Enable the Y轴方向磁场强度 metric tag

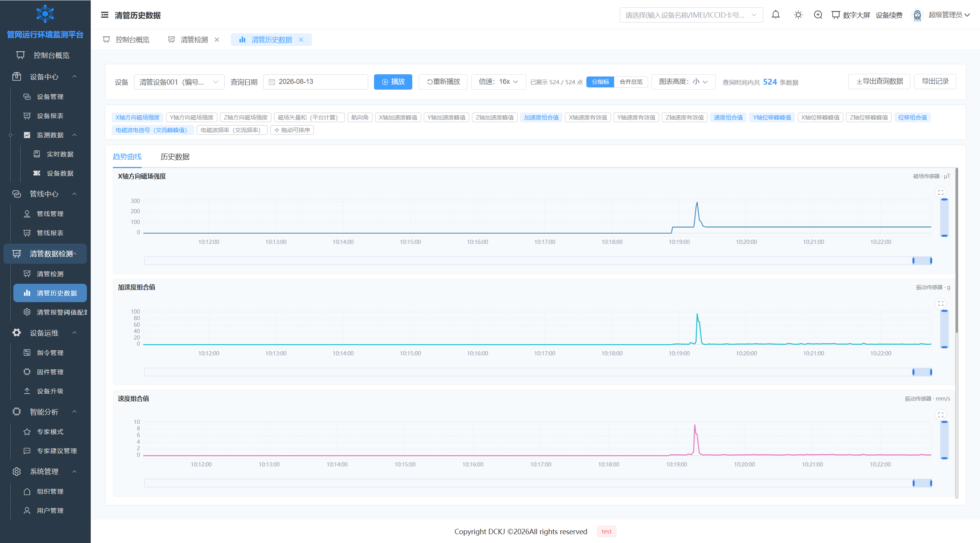192,118
